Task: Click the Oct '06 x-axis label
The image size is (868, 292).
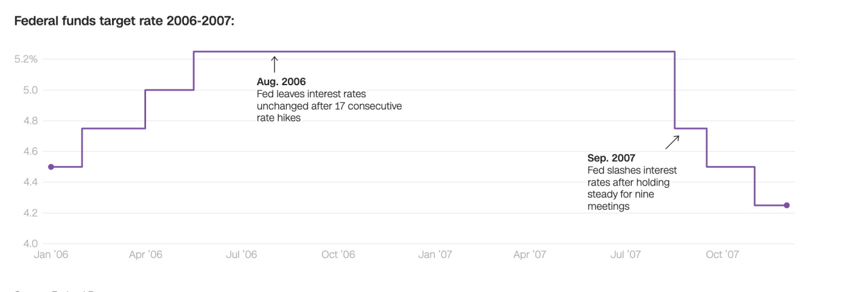Action: click(338, 255)
